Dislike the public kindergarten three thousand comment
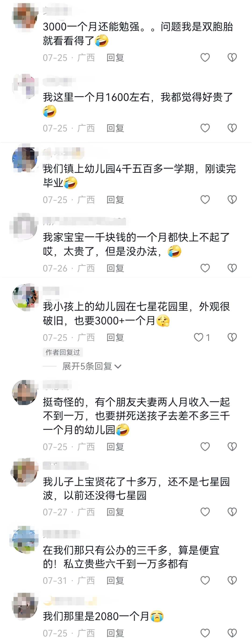The width and height of the screenshot is (252, 644). point(232,580)
